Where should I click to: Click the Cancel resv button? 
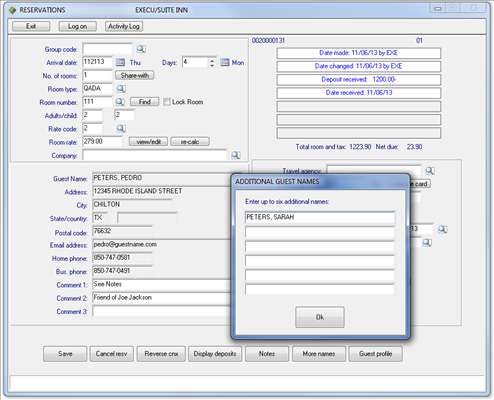(111, 354)
